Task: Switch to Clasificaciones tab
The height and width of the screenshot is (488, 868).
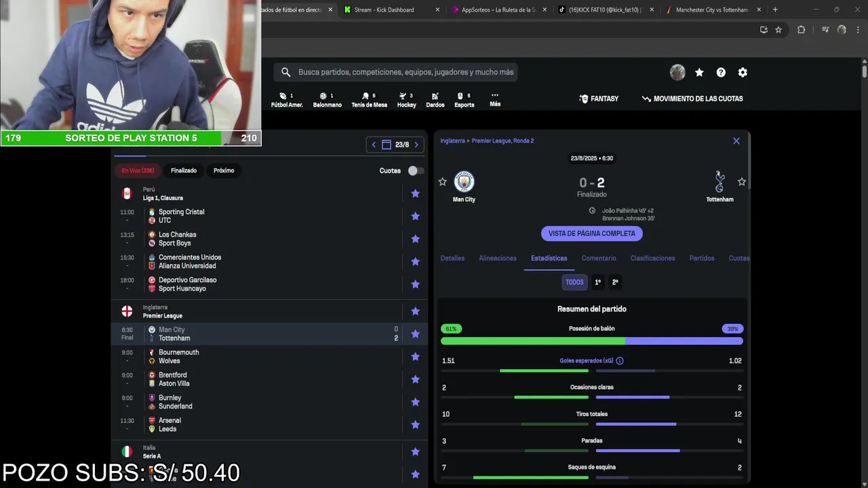Action: (652, 258)
